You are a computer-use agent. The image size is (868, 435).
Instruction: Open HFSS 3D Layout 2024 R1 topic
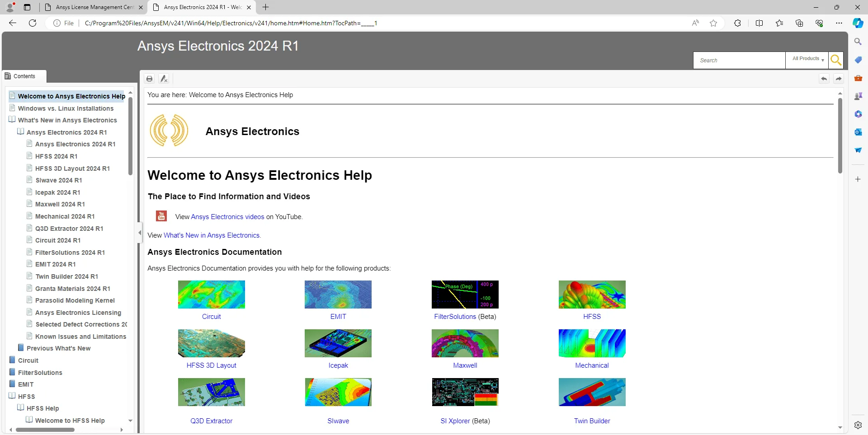click(73, 168)
